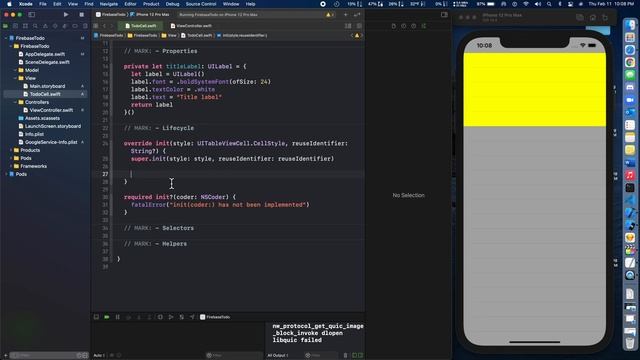This screenshot has width=640, height=360.
Task: Pause program execution in debug bar
Action: 118,317
